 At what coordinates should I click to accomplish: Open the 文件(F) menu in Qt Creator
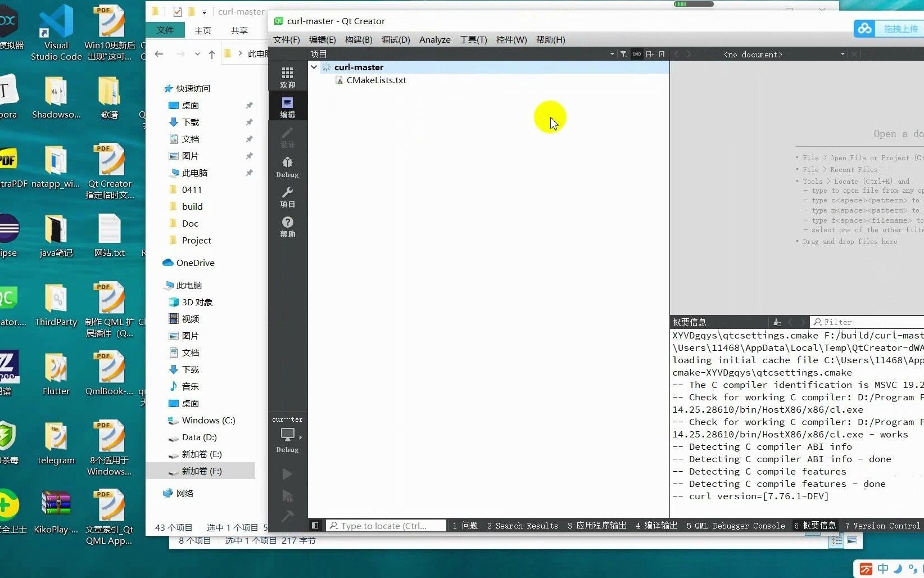coord(286,39)
